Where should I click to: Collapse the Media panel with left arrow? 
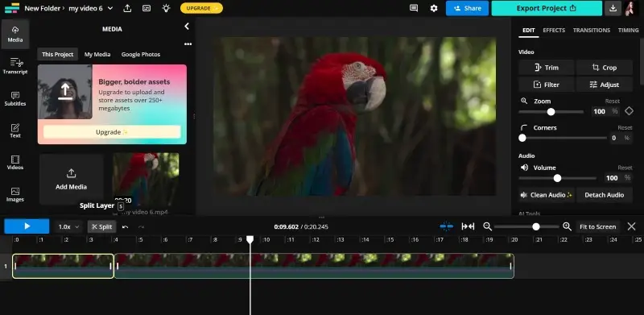[187, 27]
